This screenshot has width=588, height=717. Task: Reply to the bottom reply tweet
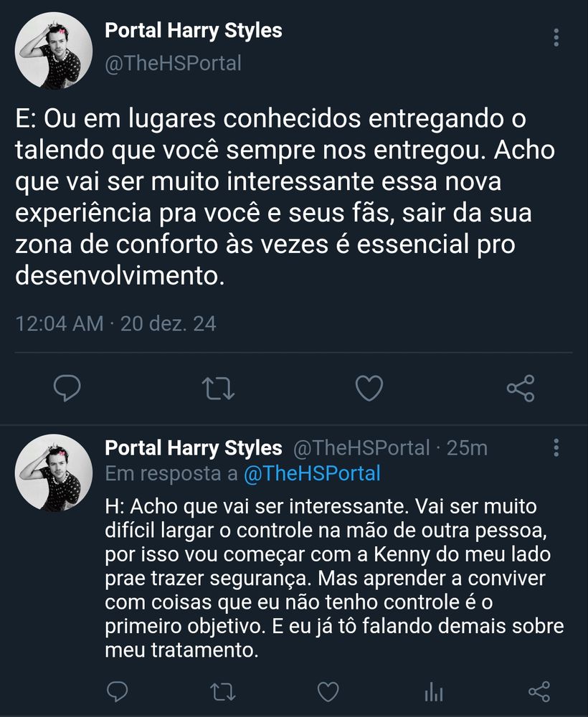click(117, 691)
